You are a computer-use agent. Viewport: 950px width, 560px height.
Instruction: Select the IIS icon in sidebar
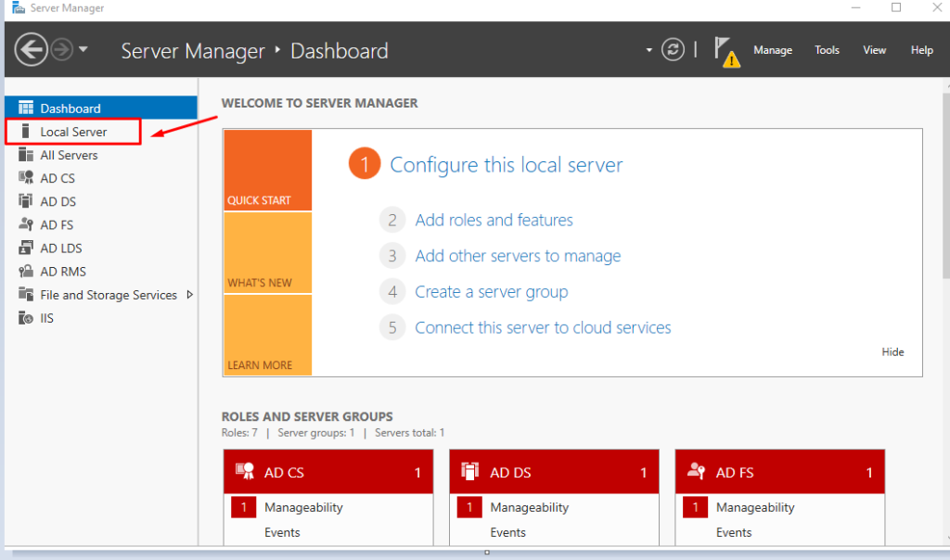click(x=26, y=318)
